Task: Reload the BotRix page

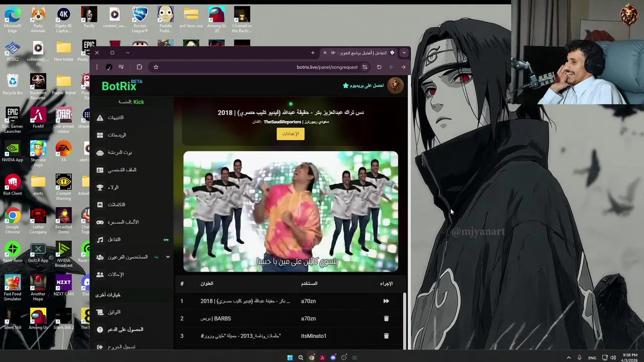Action: tap(379, 67)
